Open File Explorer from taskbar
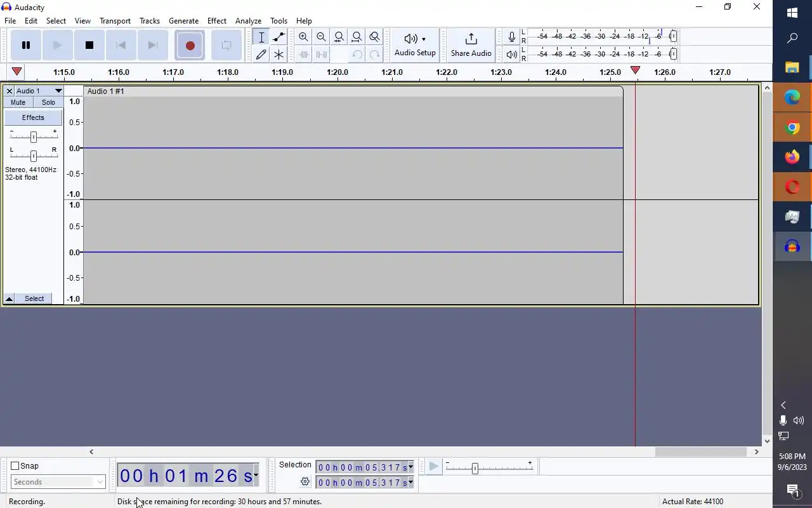This screenshot has width=812, height=508. (x=792, y=68)
